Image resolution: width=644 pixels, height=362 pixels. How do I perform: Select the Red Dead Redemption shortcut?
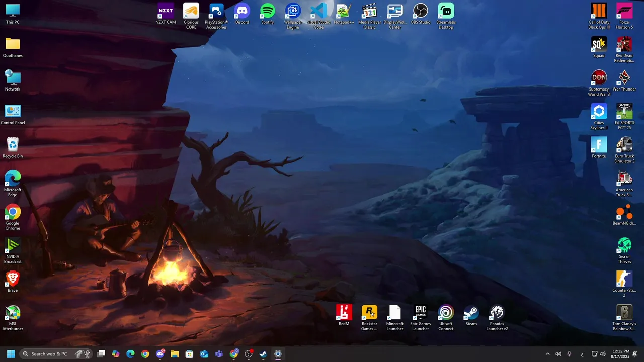(x=624, y=49)
